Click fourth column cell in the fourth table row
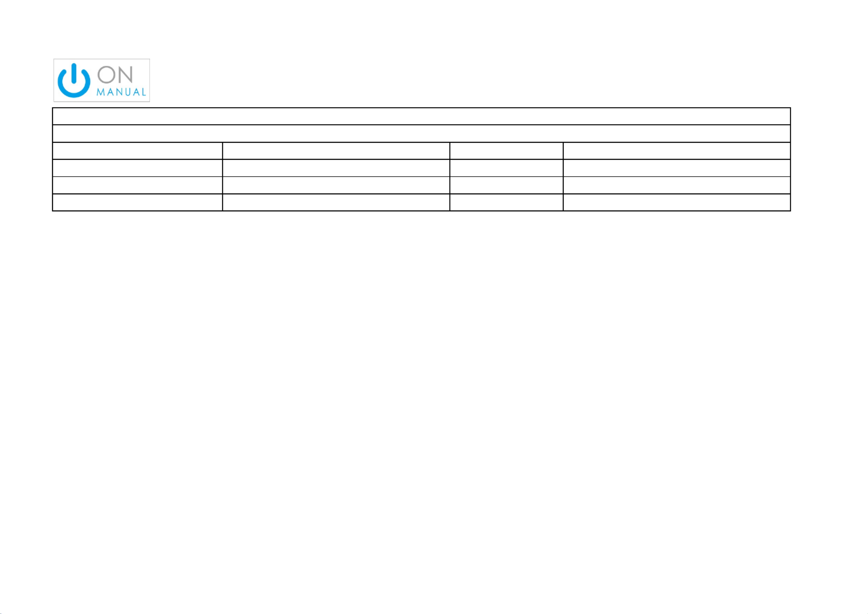Viewport: 868px width, 614px height. (677, 168)
